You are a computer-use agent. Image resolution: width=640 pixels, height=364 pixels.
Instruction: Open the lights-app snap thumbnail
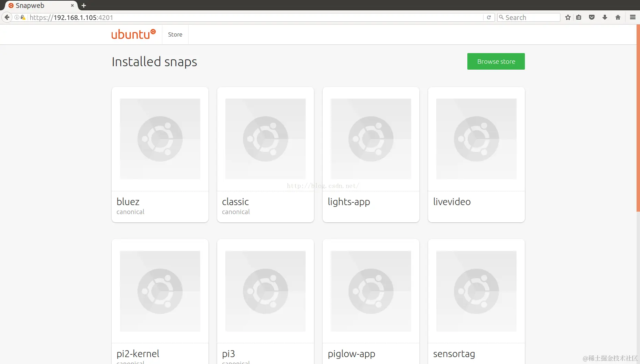[x=371, y=139]
